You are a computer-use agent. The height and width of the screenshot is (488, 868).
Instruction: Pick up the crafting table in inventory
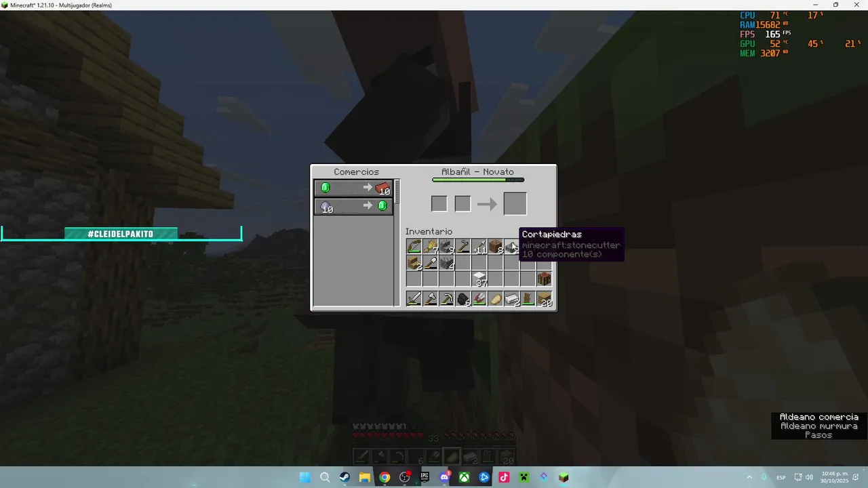tap(544, 279)
